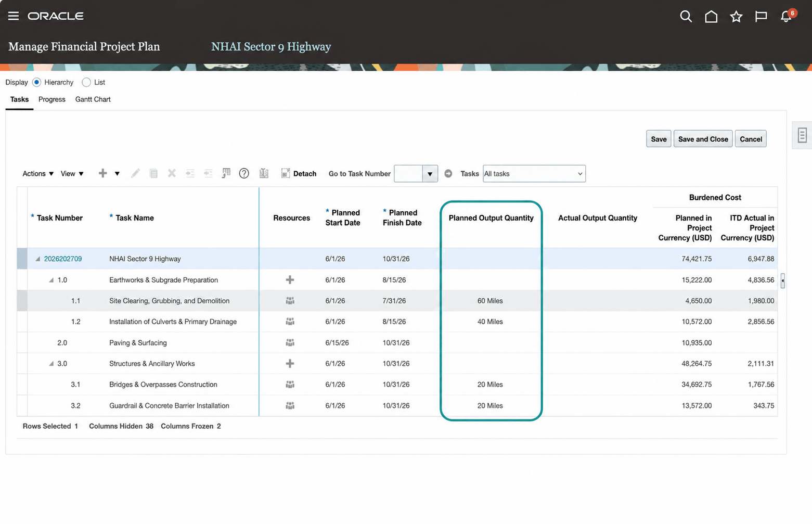Click the add task plus icon
This screenshot has width=812, height=524.
[103, 173]
